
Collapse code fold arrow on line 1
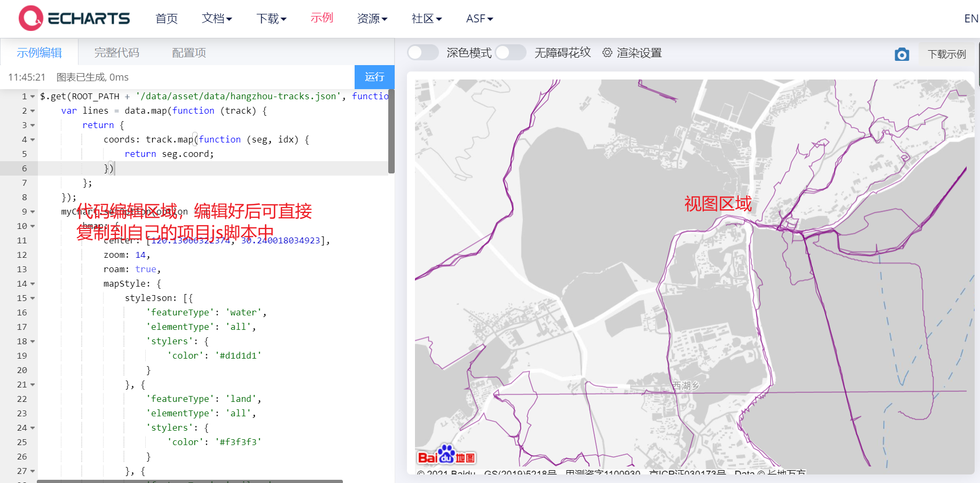33,97
